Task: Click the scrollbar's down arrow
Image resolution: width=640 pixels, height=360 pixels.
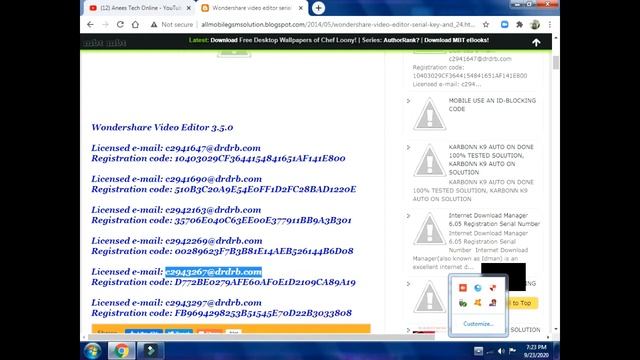Action: pos(556,329)
